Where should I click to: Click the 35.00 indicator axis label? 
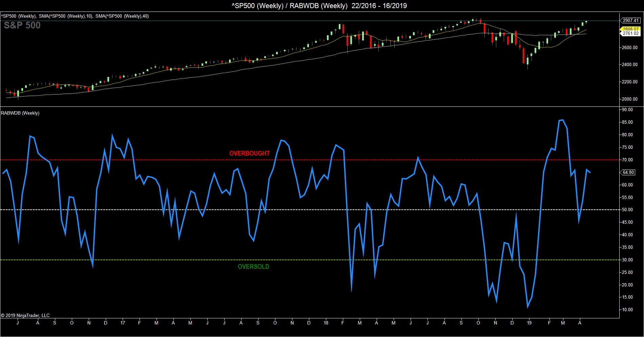tap(628, 247)
